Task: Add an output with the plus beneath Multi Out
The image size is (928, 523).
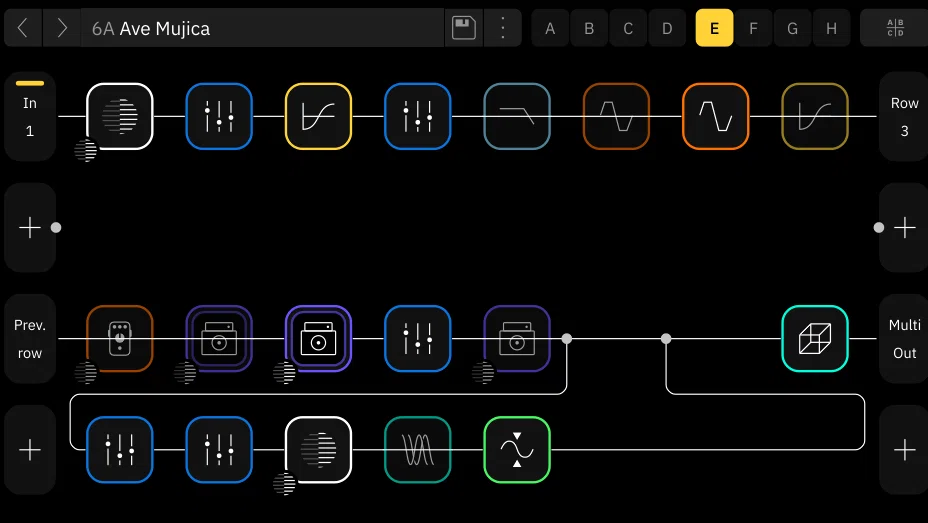Action: tap(904, 450)
